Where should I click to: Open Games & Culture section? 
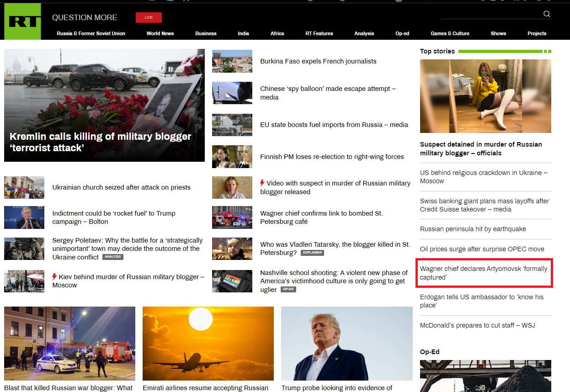tap(450, 33)
